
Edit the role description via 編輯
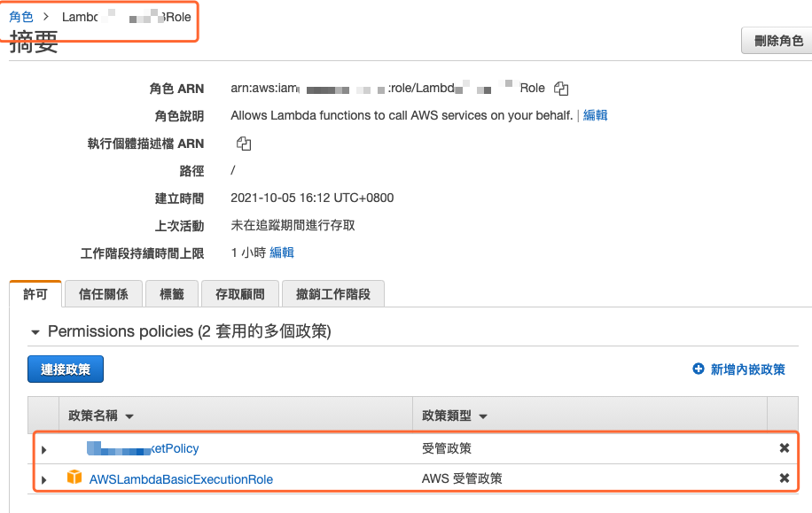pyautogui.click(x=595, y=115)
